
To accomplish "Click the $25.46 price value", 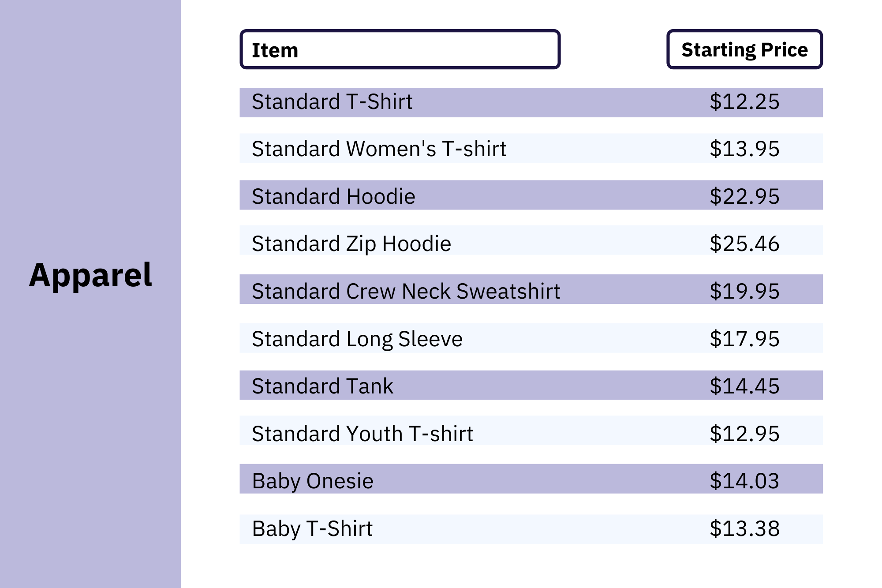I will 744,244.
